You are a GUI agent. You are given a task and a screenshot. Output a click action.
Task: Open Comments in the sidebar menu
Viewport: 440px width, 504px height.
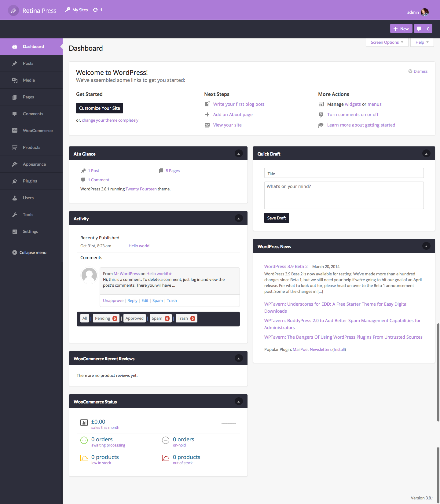point(31,114)
